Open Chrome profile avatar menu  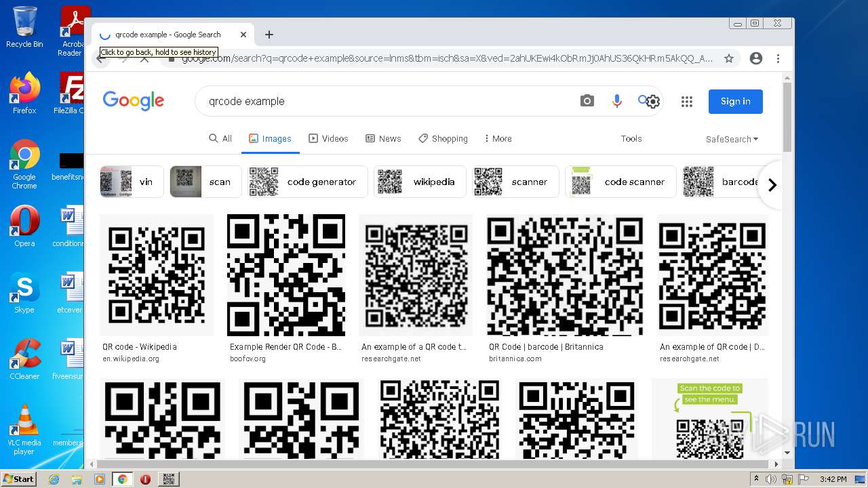click(x=756, y=58)
